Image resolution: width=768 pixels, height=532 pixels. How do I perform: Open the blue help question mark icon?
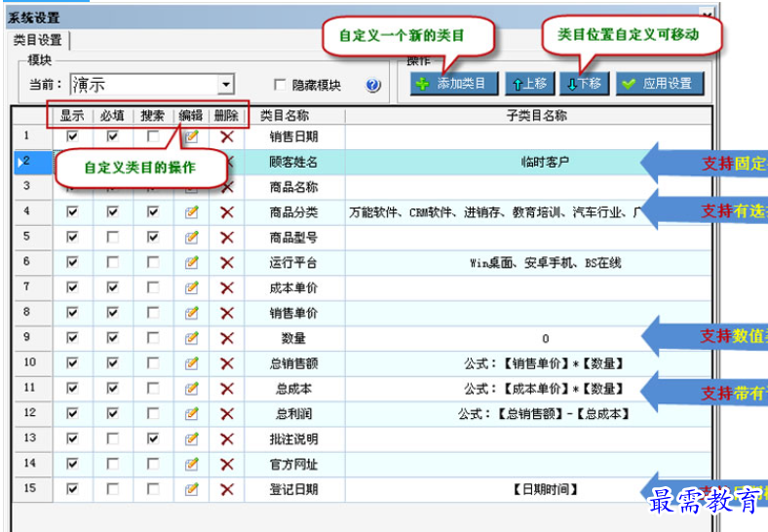click(372, 85)
